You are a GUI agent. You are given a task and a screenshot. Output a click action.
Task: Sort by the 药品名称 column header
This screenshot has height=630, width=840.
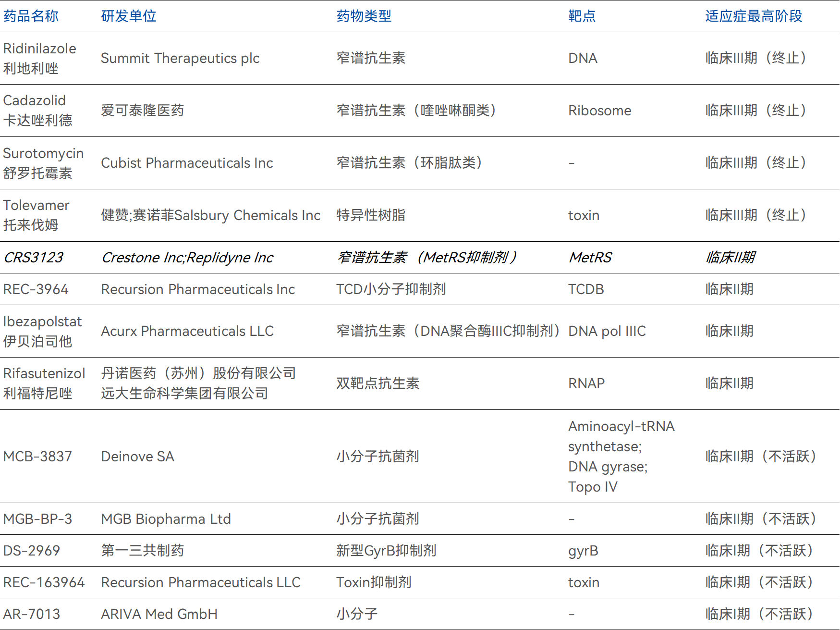point(30,16)
